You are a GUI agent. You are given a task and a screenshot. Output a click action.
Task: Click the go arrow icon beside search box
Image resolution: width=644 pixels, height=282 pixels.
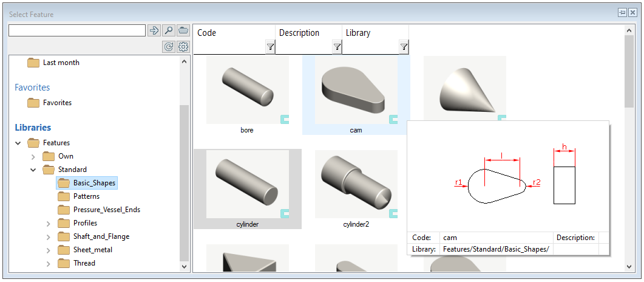pyautogui.click(x=154, y=30)
